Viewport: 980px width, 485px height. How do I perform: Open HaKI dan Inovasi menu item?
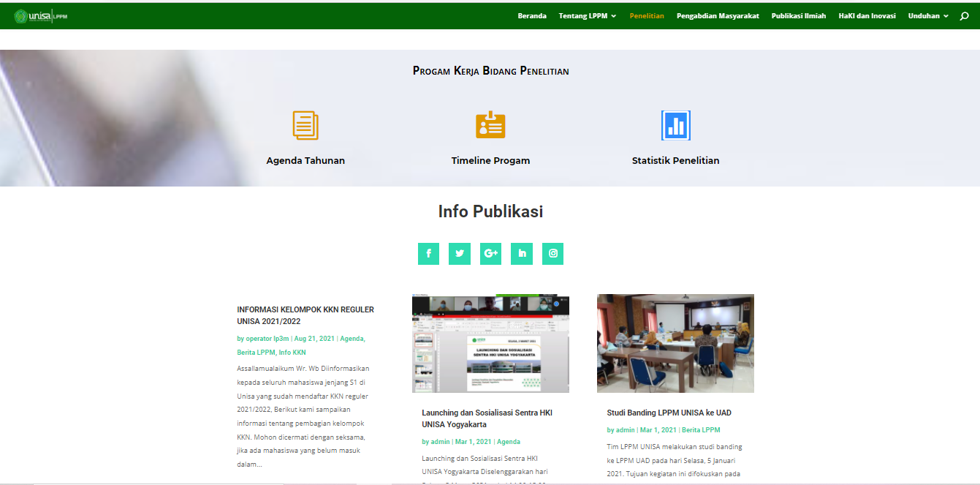pyautogui.click(x=867, y=16)
